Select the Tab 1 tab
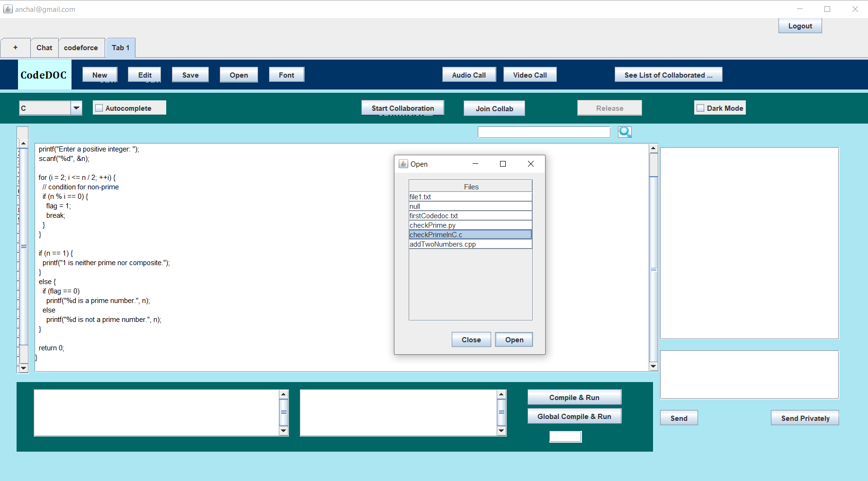 (121, 48)
